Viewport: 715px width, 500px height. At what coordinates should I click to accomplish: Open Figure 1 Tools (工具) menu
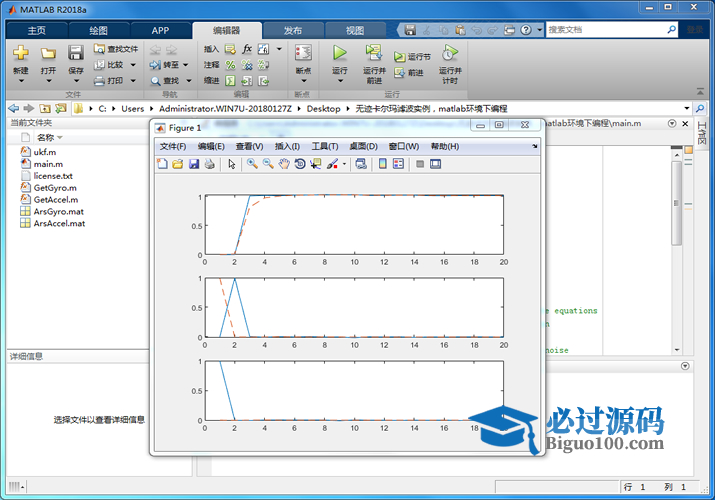tap(325, 146)
